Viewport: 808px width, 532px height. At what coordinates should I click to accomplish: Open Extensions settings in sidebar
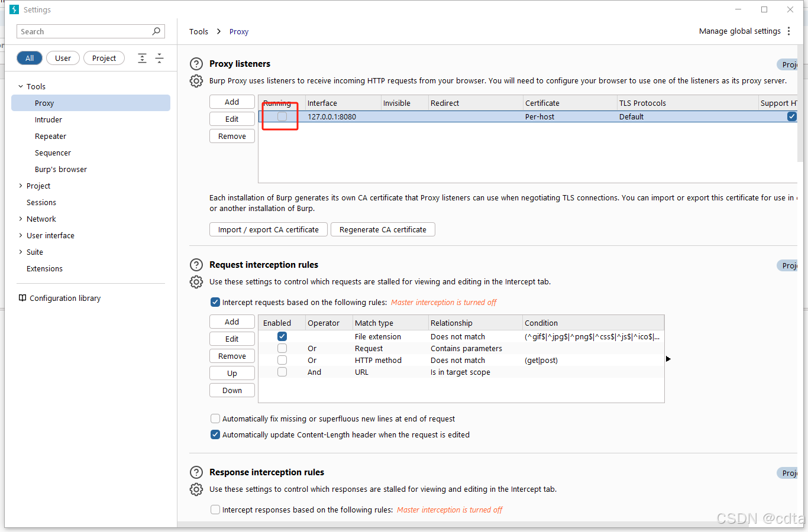[x=44, y=268]
